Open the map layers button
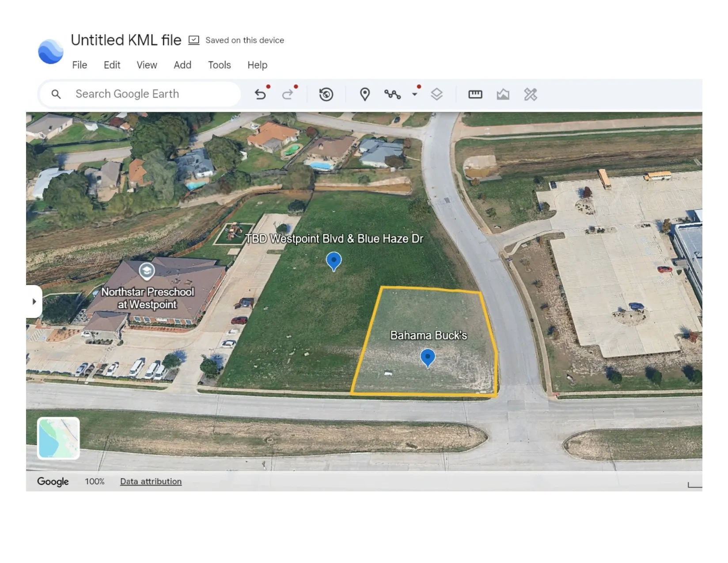Screen dimensions: 728x563 (x=436, y=94)
